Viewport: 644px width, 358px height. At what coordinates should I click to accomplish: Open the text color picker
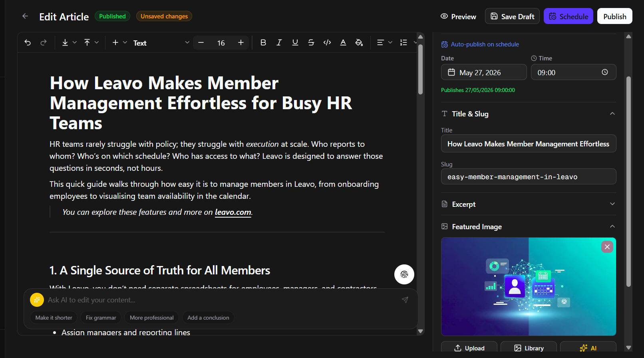click(x=343, y=42)
